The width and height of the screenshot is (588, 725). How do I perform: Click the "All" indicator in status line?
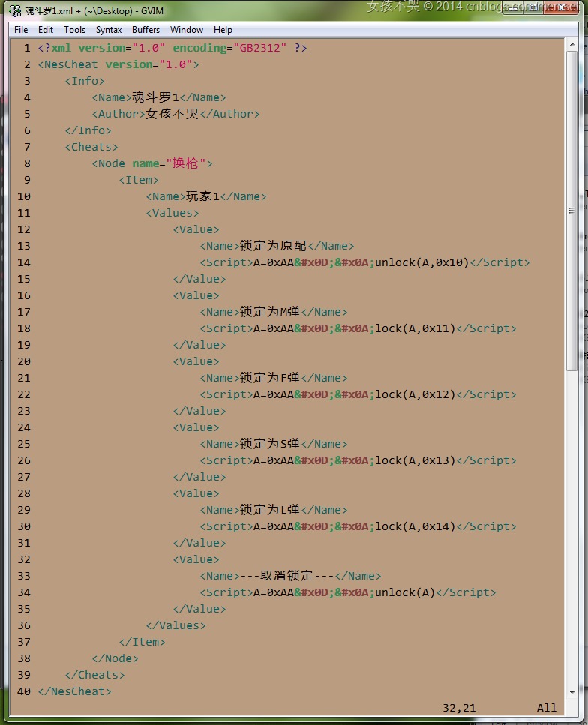click(546, 708)
